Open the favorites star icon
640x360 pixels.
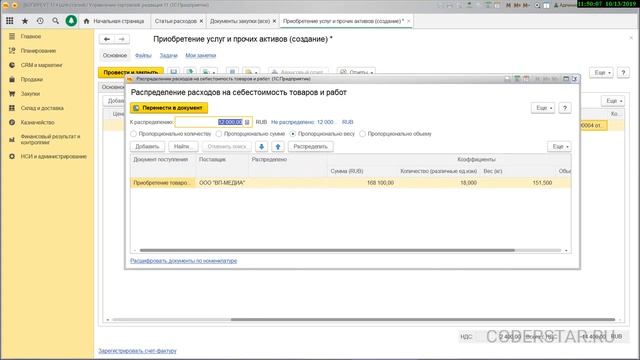point(25,21)
